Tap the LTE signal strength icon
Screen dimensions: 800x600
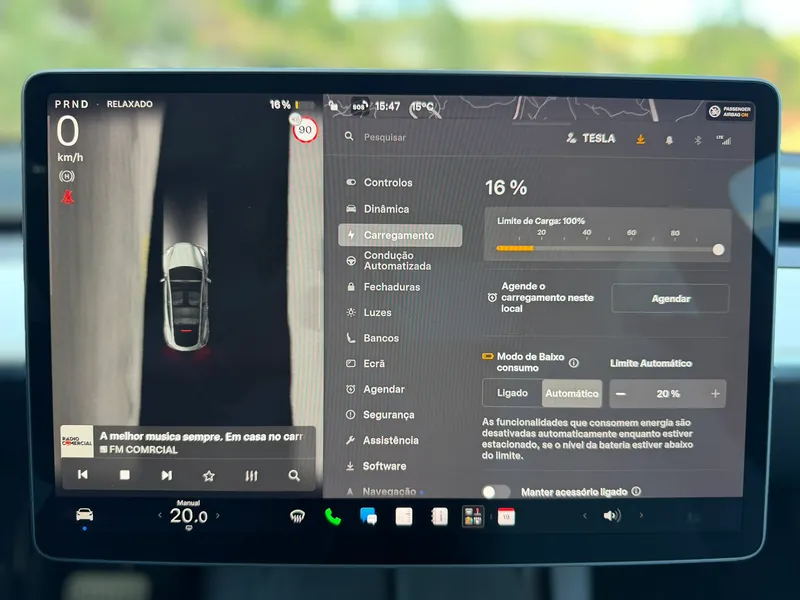(723, 140)
